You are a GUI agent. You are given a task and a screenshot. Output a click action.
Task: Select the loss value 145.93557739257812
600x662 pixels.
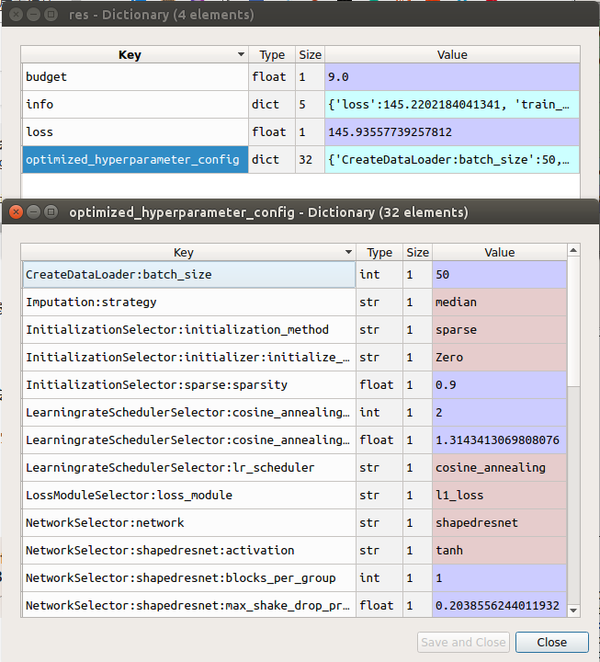(452, 131)
